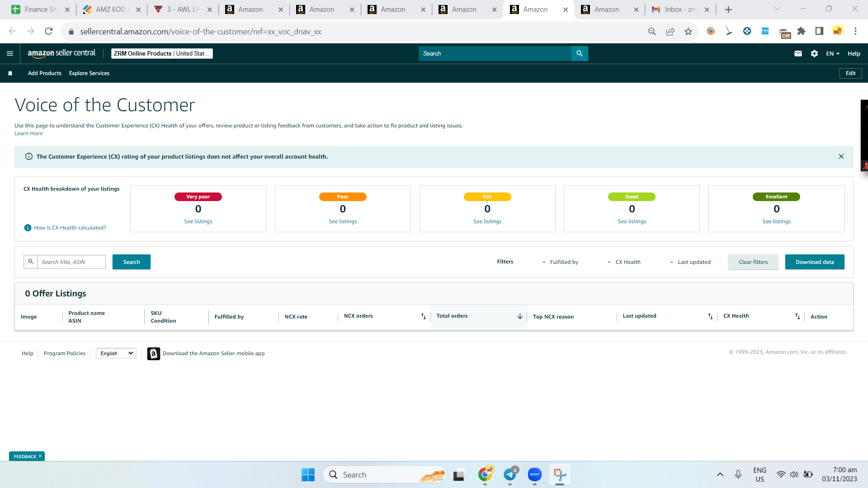
Task: Click How is CX Health calculated link
Action: click(x=70, y=228)
